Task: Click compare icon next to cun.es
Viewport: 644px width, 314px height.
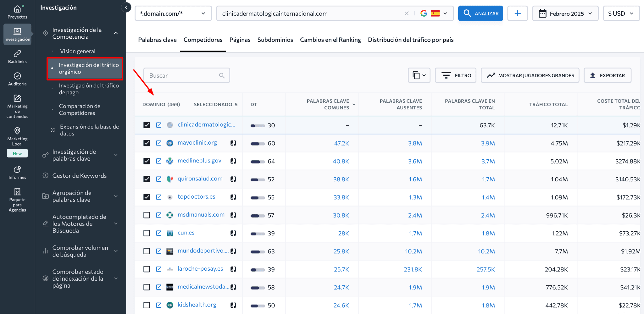Action: tap(233, 233)
